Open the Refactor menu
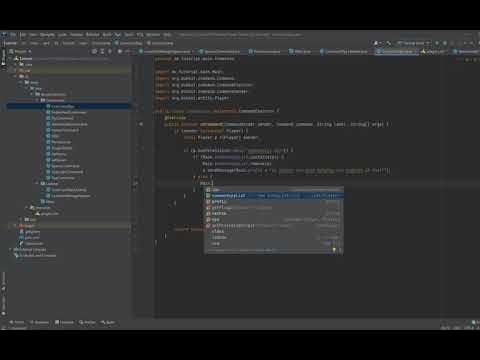Image resolution: width=480 pixels, height=360 pixels. point(93,34)
